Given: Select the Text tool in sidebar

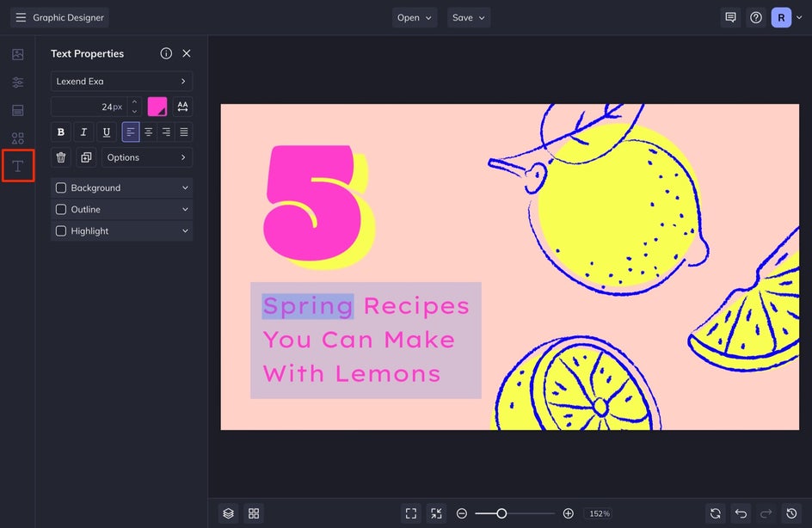Looking at the screenshot, I should pos(17,166).
